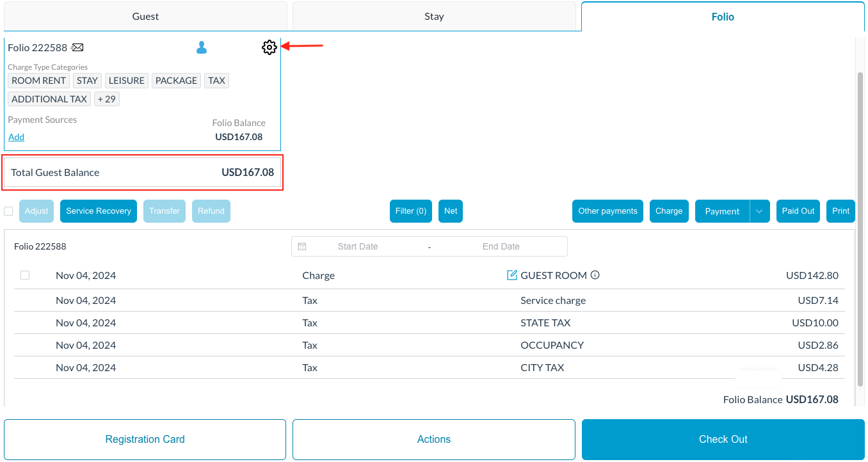This screenshot has width=868, height=462.
Task: Click the envelope icon beside Folio 222588
Action: point(77,47)
